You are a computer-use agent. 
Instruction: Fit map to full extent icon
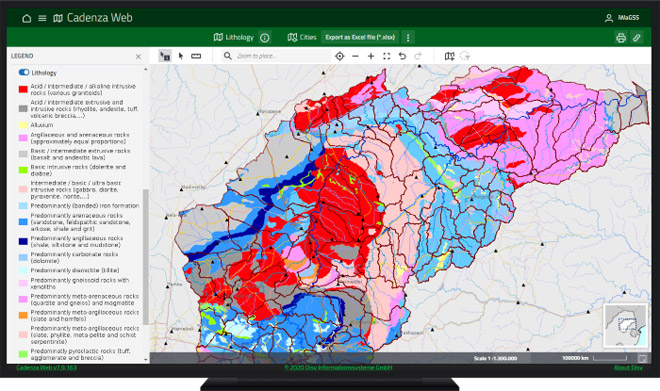point(386,56)
